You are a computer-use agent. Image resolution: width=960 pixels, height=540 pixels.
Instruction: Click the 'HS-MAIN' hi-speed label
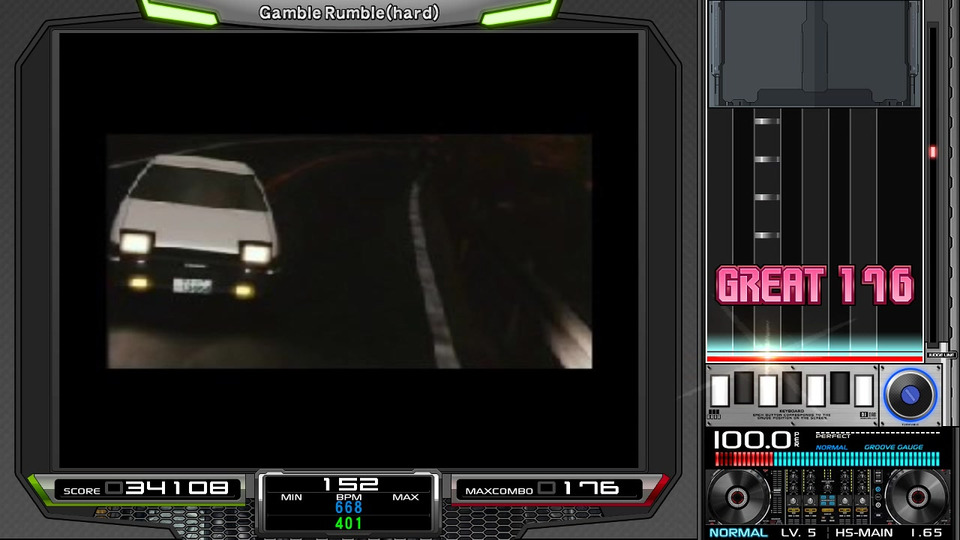click(x=864, y=533)
